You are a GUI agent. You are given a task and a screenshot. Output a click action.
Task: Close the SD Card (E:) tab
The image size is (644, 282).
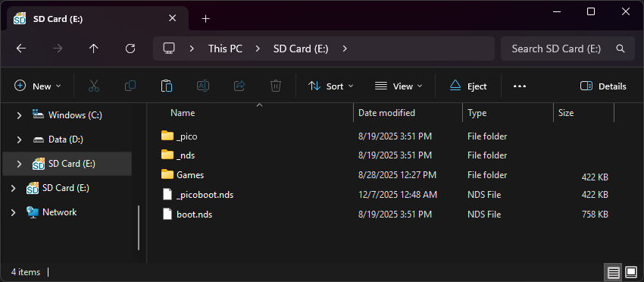pos(173,18)
